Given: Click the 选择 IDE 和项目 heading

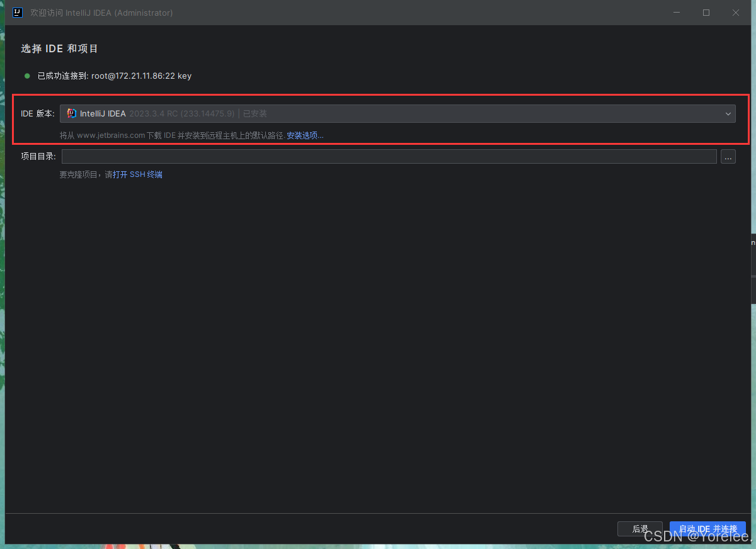Looking at the screenshot, I should click(x=59, y=48).
